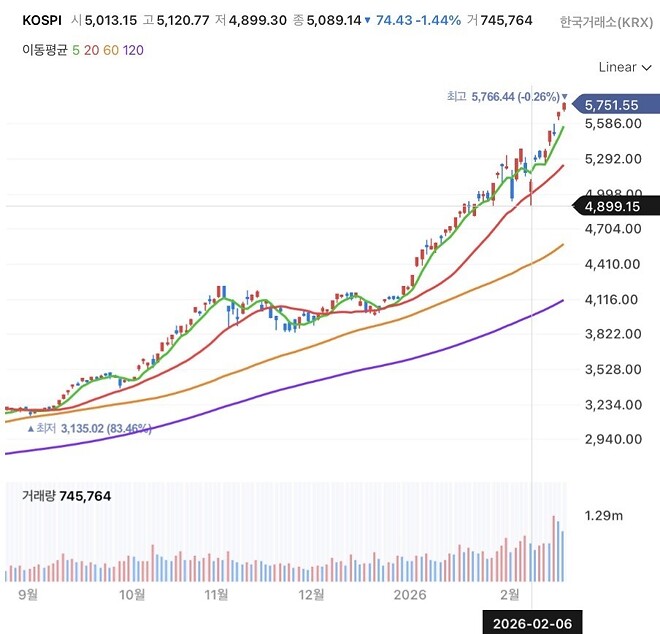Click the 한국거래소(KRX) exchange label
This screenshot has width=660, height=634.
click(x=607, y=21)
